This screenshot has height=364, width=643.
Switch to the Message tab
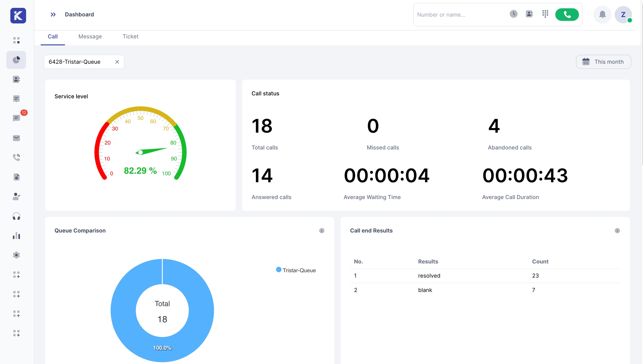point(90,37)
